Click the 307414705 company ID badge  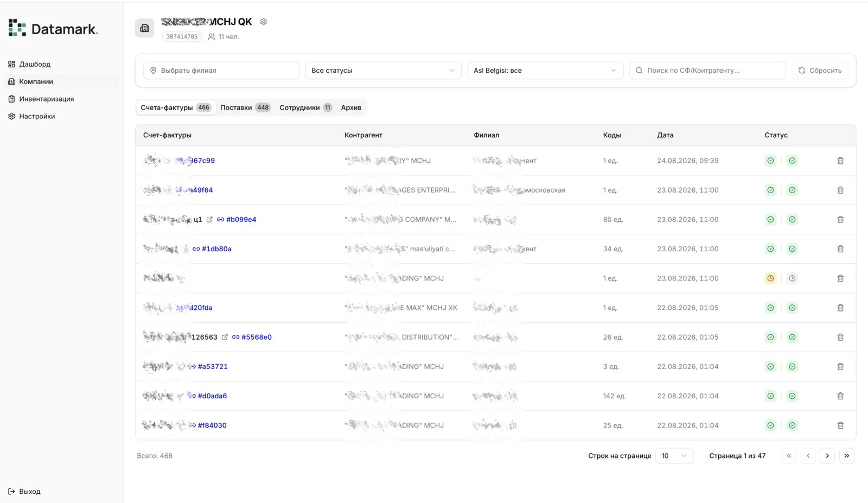coord(182,37)
